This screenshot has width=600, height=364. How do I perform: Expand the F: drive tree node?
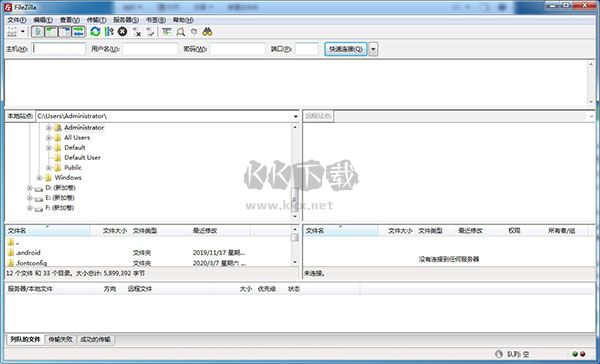(29, 208)
